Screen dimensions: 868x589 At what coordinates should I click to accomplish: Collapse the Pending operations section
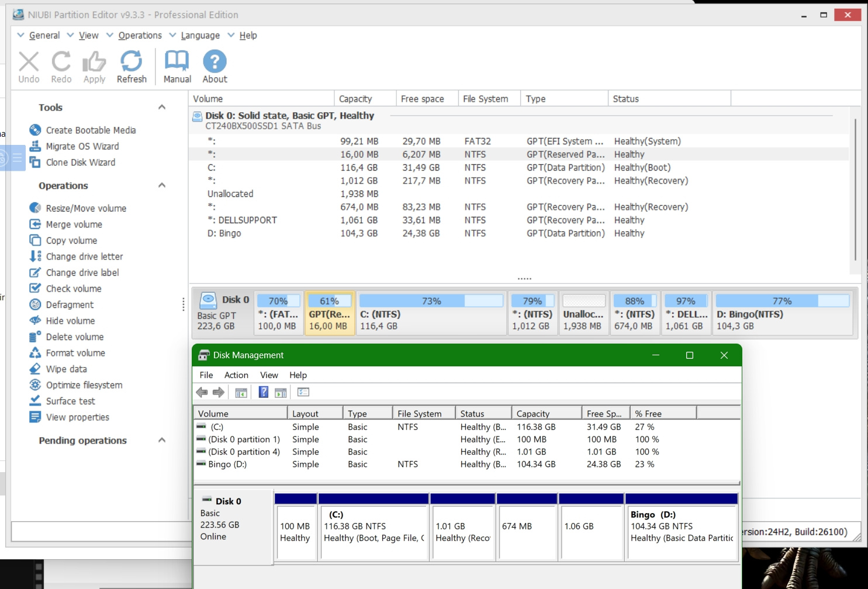pos(162,441)
